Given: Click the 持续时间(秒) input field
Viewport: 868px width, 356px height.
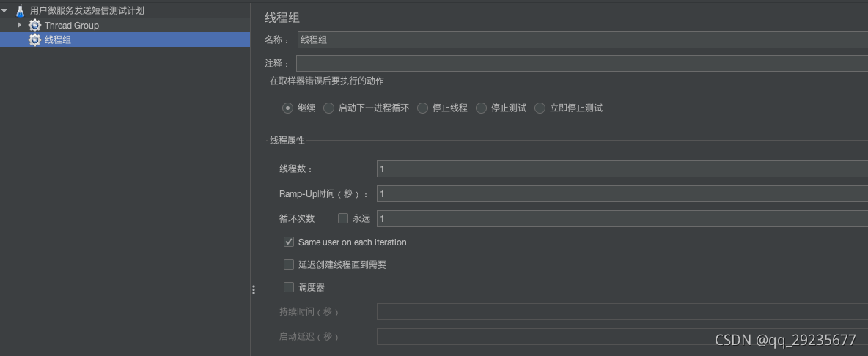Looking at the screenshot, I should pyautogui.click(x=622, y=312).
